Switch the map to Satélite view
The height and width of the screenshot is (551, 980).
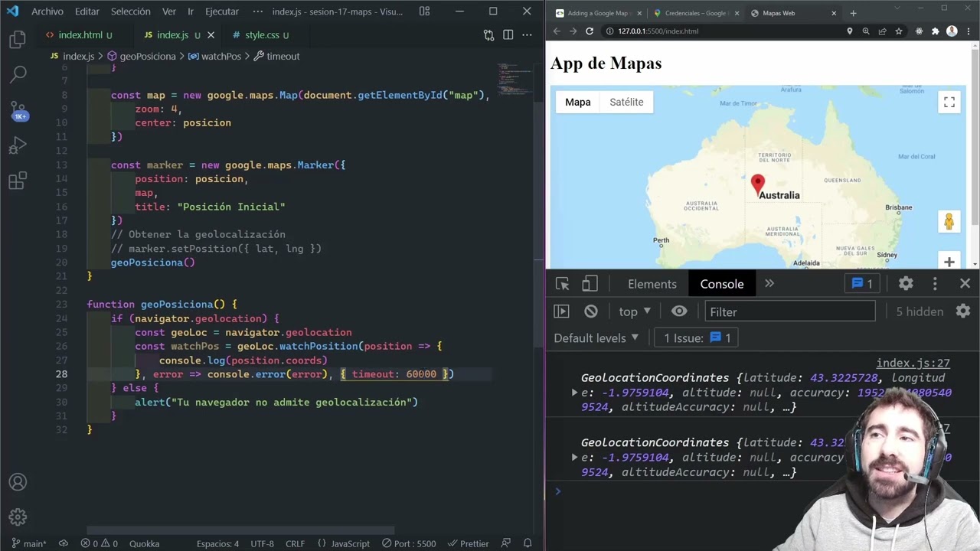626,103
